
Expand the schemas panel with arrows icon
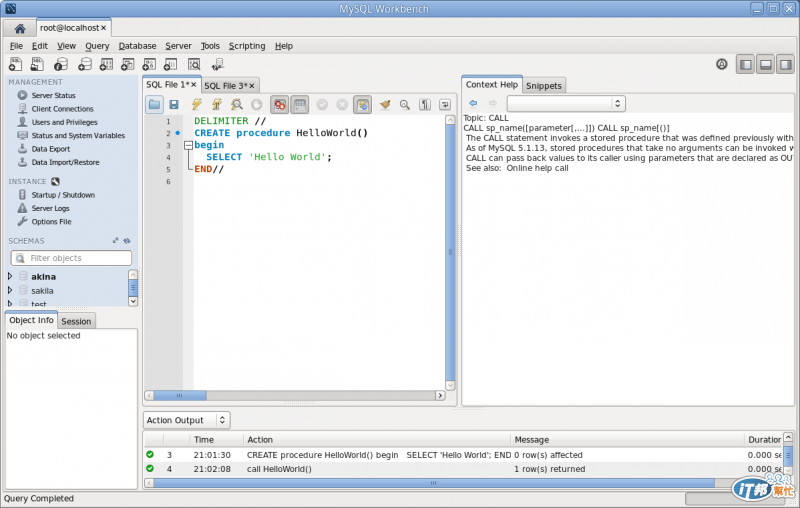[x=115, y=240]
